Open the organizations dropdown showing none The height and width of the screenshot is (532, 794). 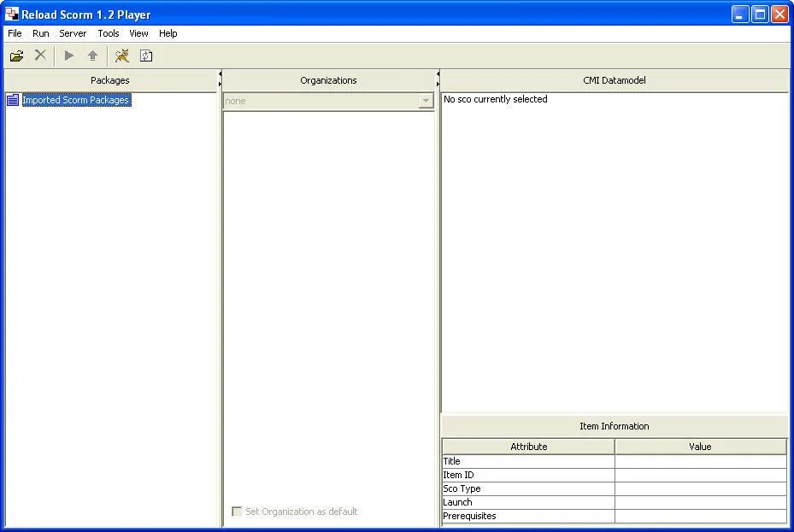(328, 101)
